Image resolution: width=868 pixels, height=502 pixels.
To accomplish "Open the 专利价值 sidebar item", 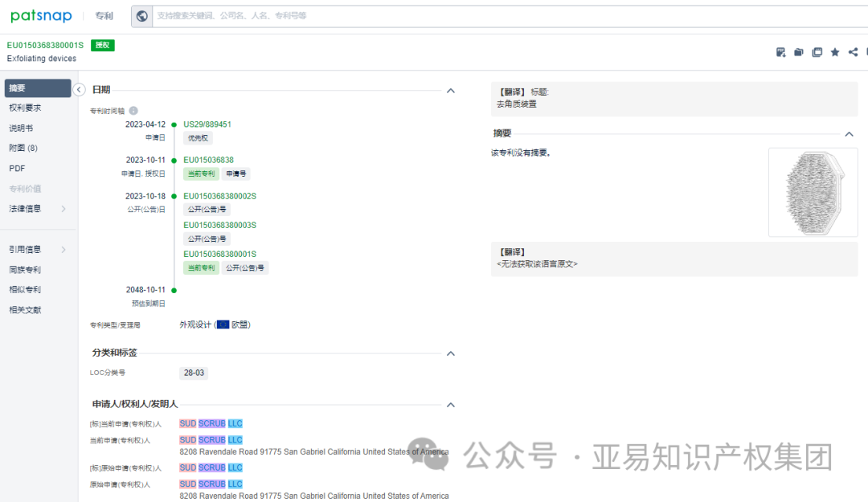I will coord(25,189).
